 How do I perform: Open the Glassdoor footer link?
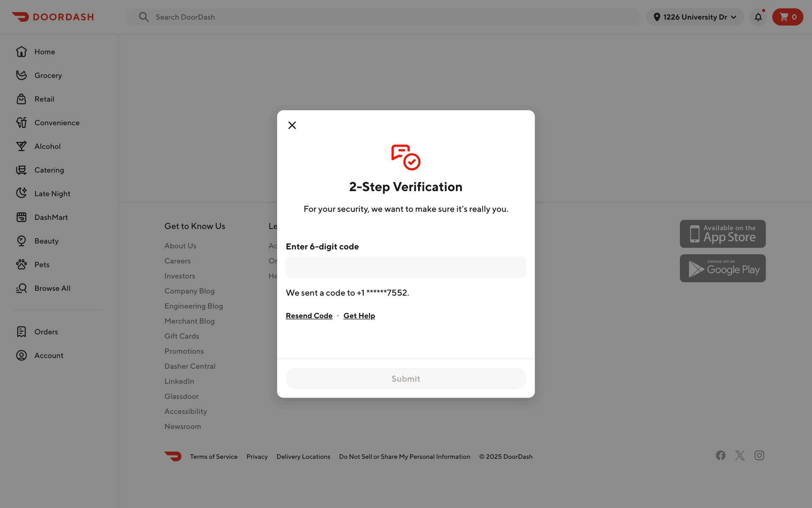tap(181, 396)
